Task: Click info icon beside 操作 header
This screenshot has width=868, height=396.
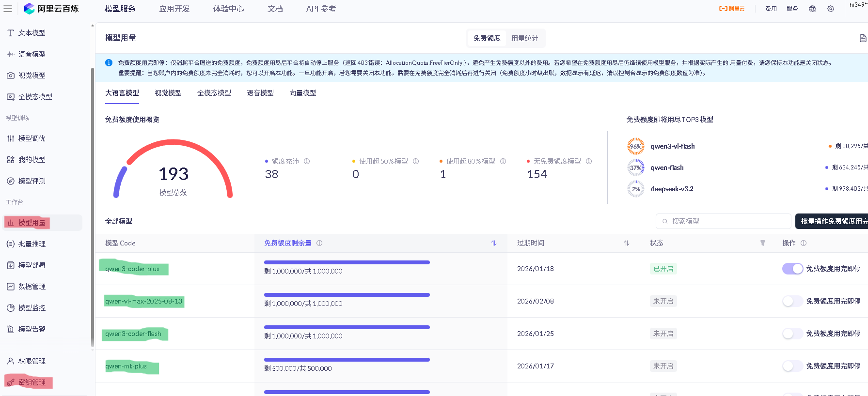Action: (804, 243)
